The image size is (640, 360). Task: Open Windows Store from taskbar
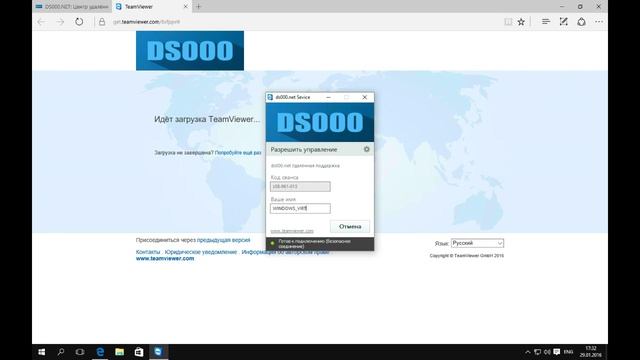[x=139, y=352]
